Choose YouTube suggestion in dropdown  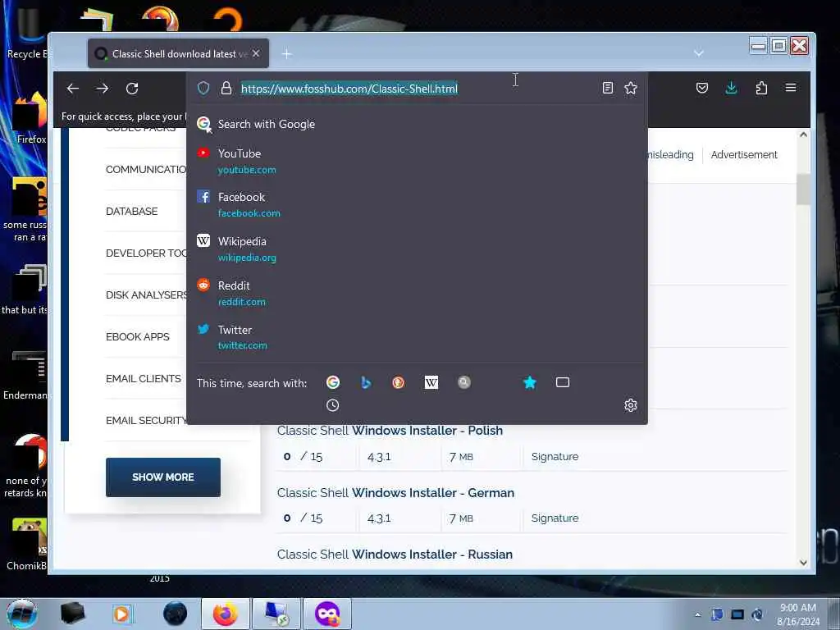click(x=417, y=162)
